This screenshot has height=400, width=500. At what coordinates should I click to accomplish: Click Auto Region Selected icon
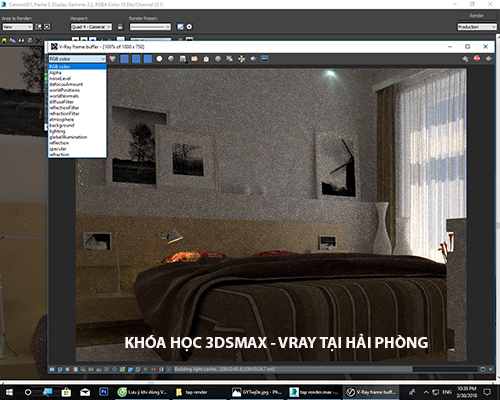[47, 27]
